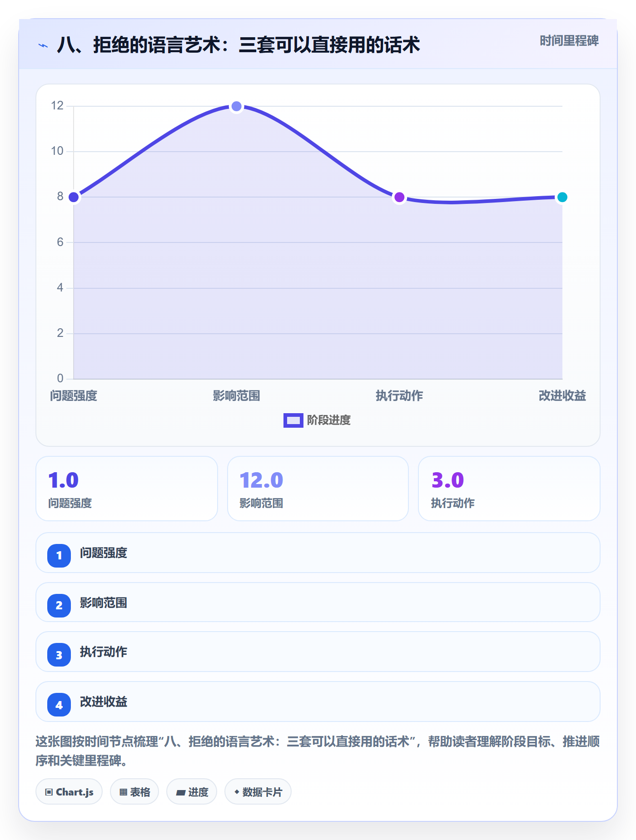Click the description paragraph starting 这张图按时间节点
Image resolution: width=636 pixels, height=840 pixels.
click(318, 751)
